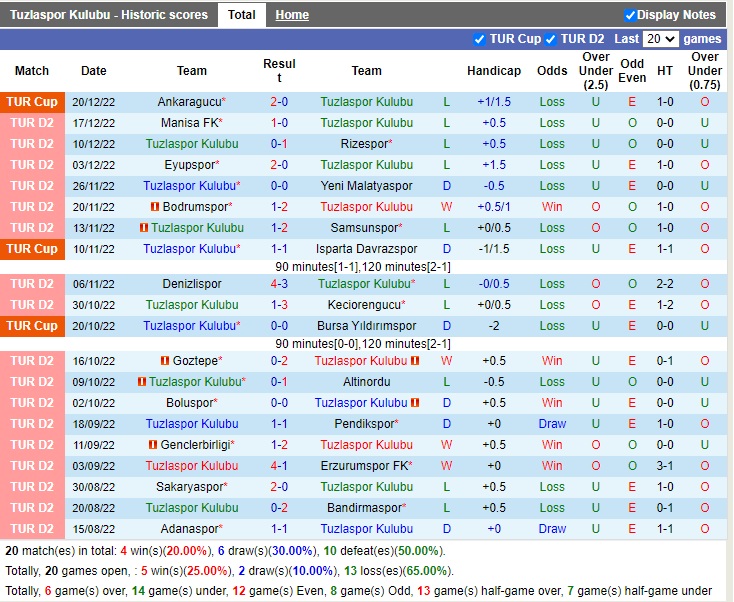
Task: Click the 4-3 score for Denizlispor match
Action: click(x=279, y=284)
